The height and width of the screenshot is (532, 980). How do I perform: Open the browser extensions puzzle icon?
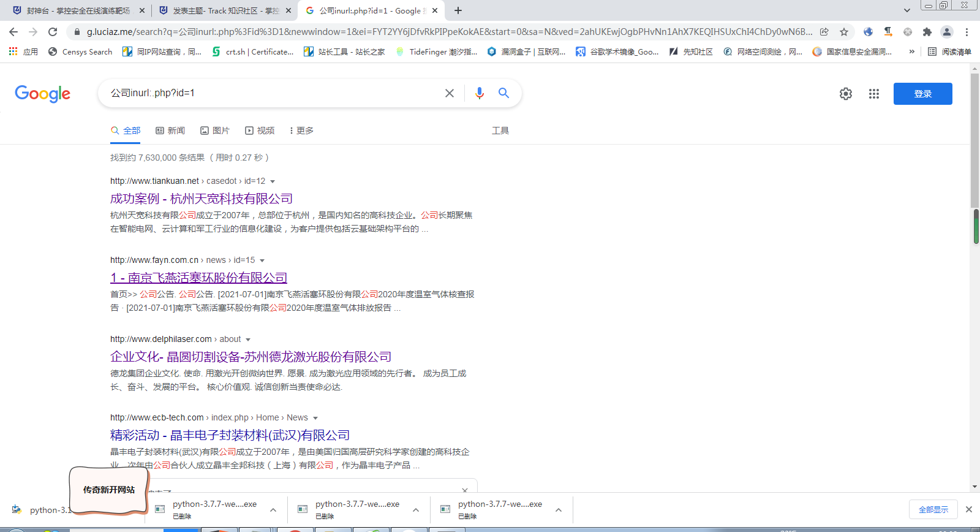[x=927, y=32]
